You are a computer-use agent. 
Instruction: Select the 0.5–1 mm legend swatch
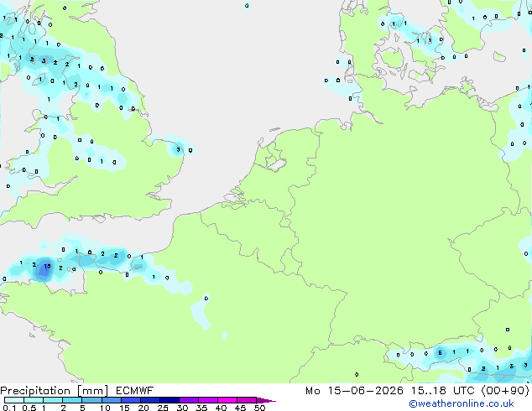(x=34, y=400)
